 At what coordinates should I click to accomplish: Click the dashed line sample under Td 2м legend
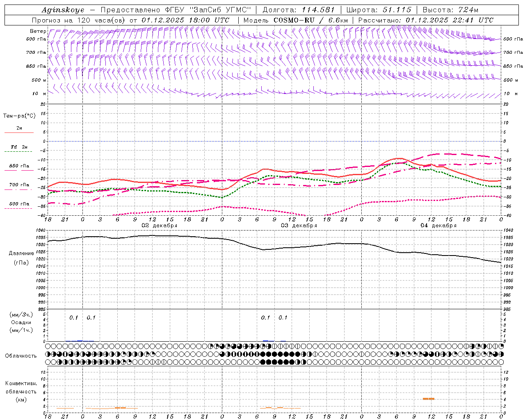(19, 152)
